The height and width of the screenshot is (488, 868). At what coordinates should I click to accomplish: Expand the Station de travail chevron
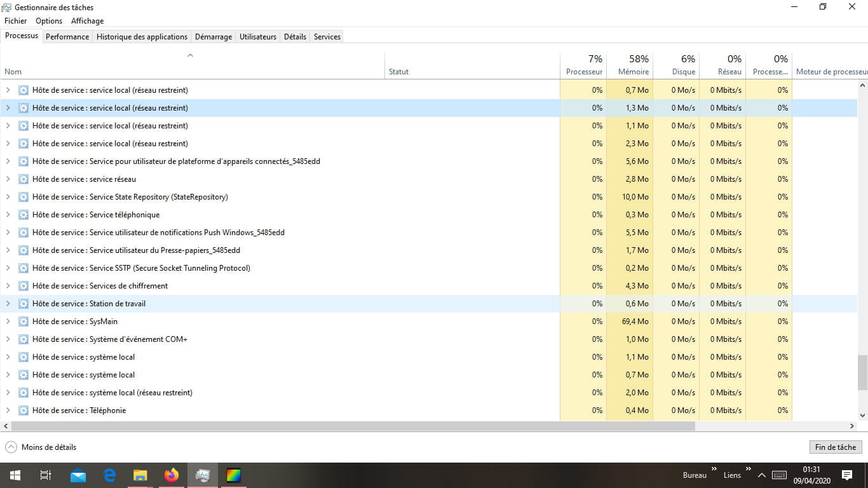point(8,304)
